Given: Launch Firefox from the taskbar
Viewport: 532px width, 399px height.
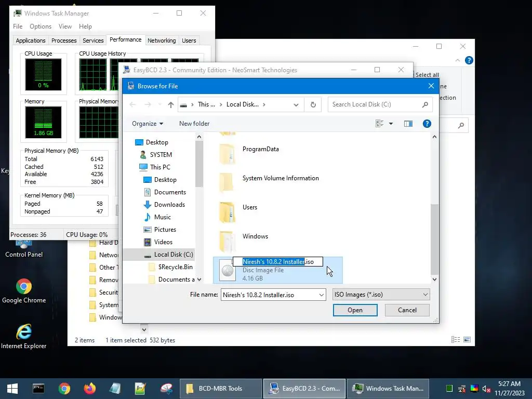Looking at the screenshot, I should [89, 389].
